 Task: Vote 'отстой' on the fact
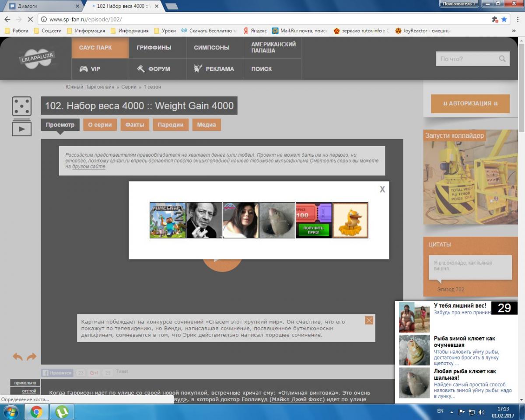(25, 391)
